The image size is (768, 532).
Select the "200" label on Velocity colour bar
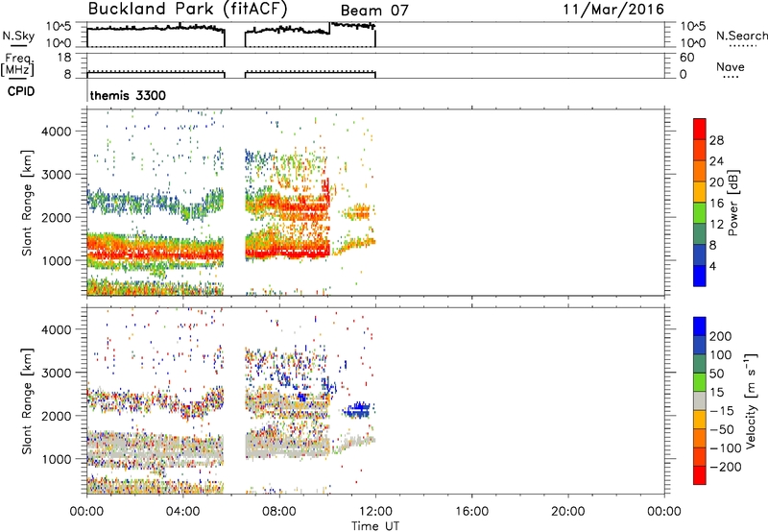[x=721, y=336]
